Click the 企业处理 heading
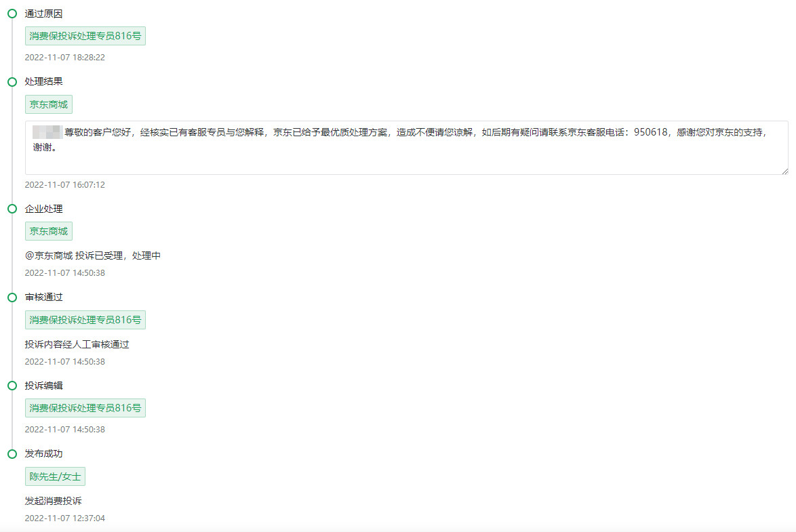 coord(43,209)
